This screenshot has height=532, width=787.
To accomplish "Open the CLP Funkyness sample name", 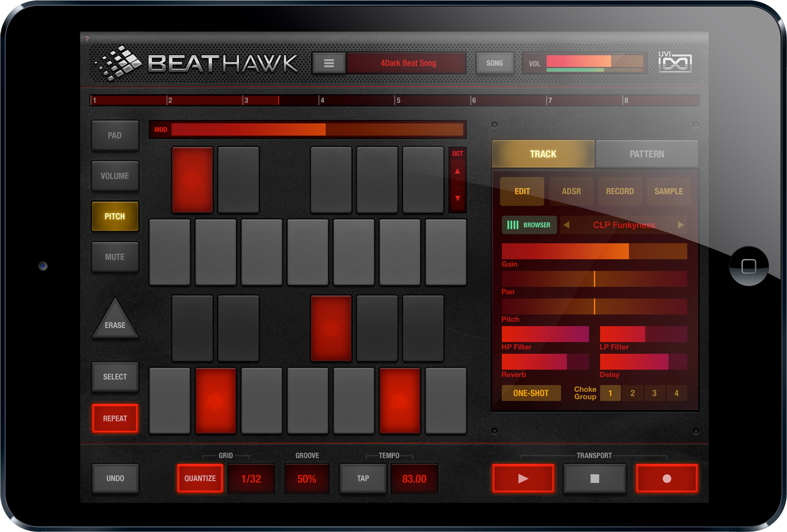I will pos(624,225).
